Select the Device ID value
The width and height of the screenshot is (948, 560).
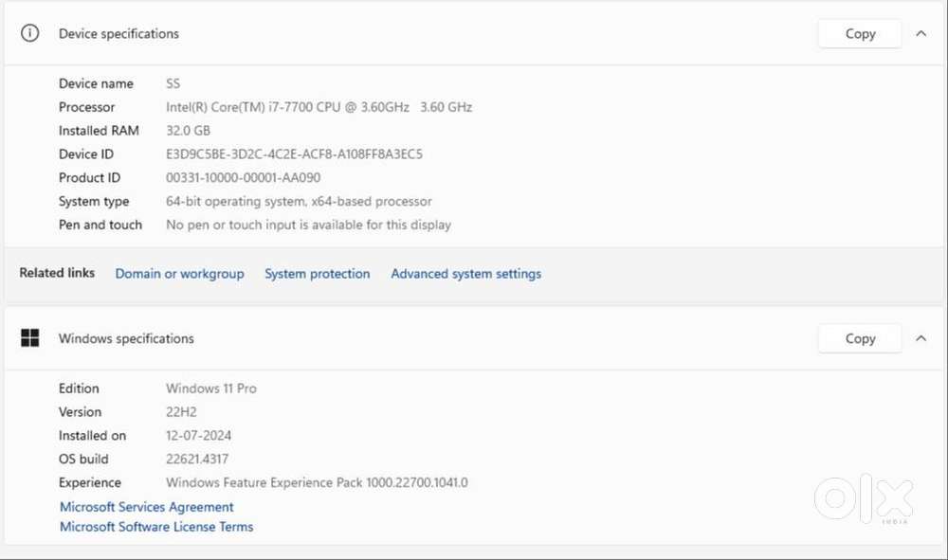pyautogui.click(x=294, y=154)
